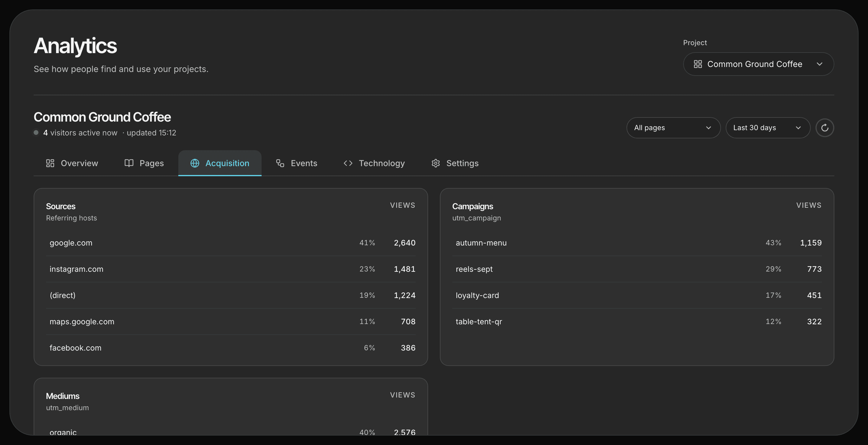This screenshot has width=868, height=445.
Task: Select the table-tent-qr campaign row
Action: 637,321
